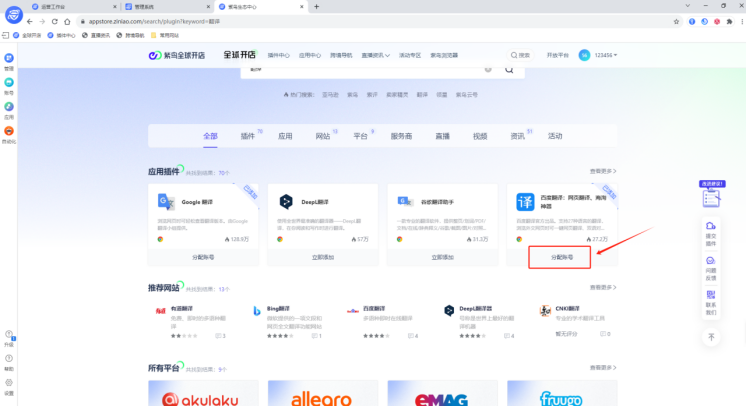Select the 服务商 tab
747x406 pixels.
(x=401, y=136)
